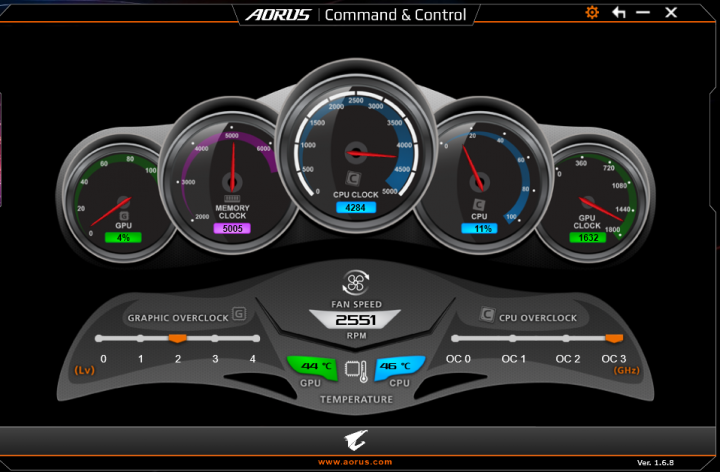Click the fan speed icon
The width and height of the screenshot is (720, 472).
356,282
